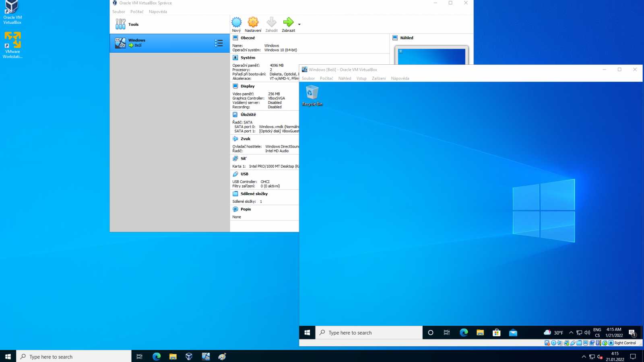Expand the dropdown arrow next to Zobrazit
Screen dimensions: 644x362
click(x=299, y=25)
